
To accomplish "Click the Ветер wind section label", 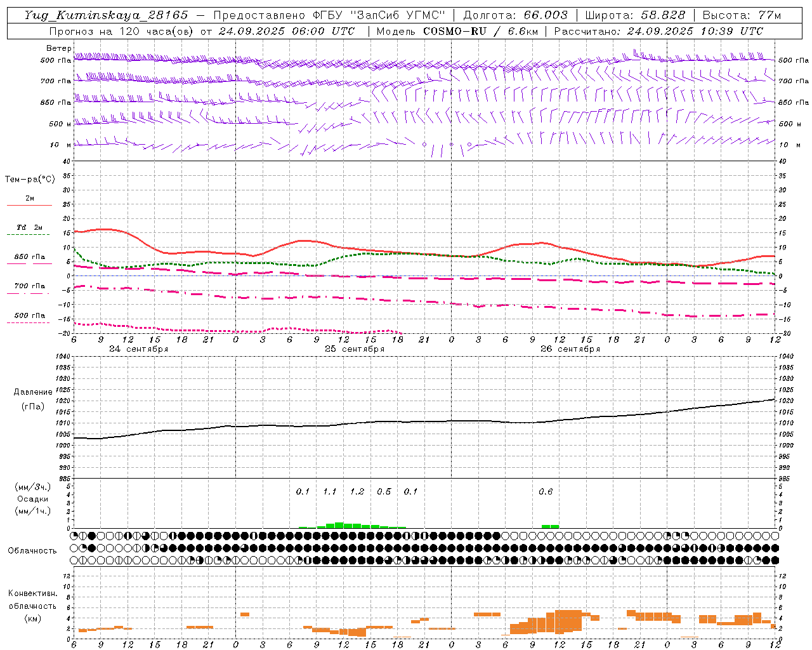I will tap(58, 48).
